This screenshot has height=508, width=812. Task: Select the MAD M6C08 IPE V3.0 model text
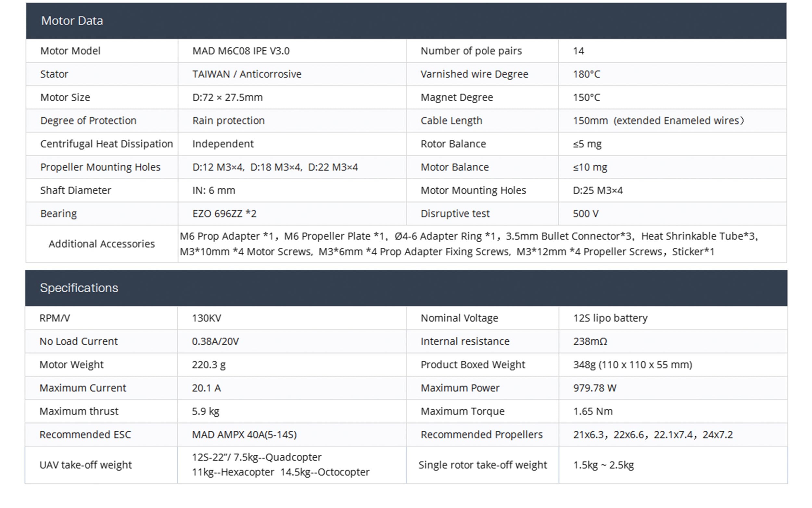click(241, 51)
